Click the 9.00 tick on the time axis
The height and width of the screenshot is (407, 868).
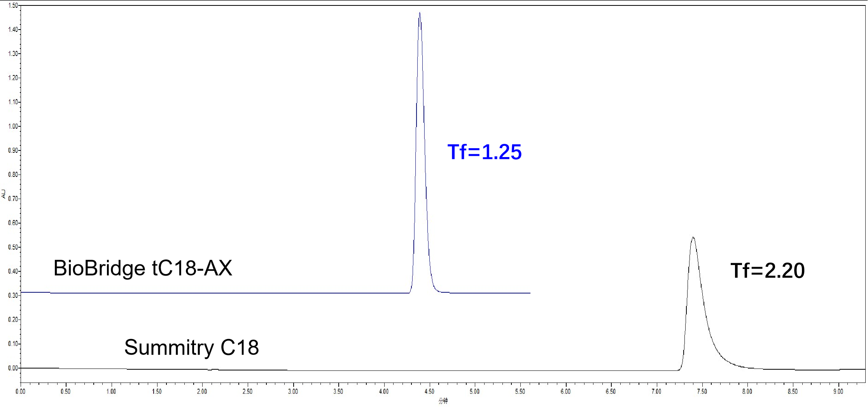pos(838,391)
